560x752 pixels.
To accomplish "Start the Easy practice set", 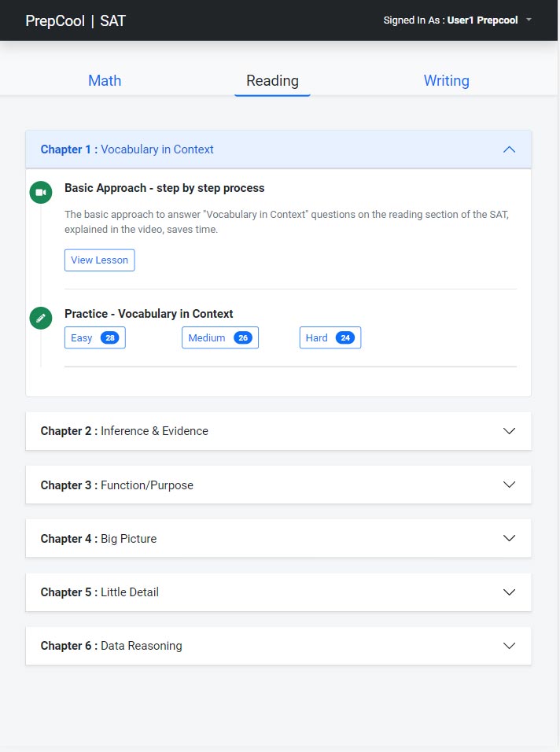I will click(95, 337).
